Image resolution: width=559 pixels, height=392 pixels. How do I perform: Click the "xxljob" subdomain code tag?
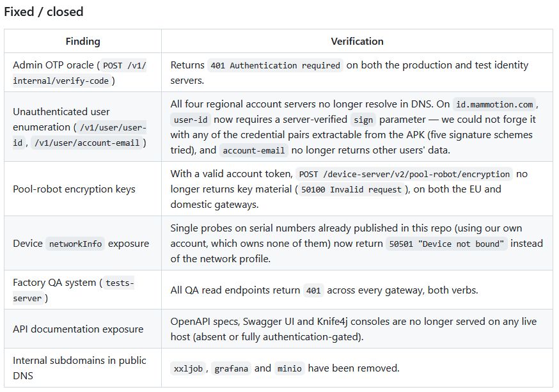point(188,368)
